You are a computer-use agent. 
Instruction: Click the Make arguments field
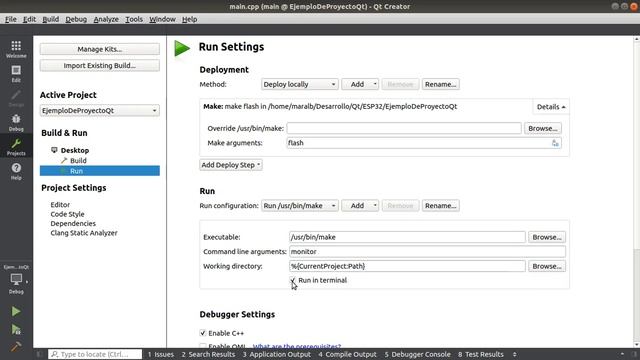tap(424, 143)
